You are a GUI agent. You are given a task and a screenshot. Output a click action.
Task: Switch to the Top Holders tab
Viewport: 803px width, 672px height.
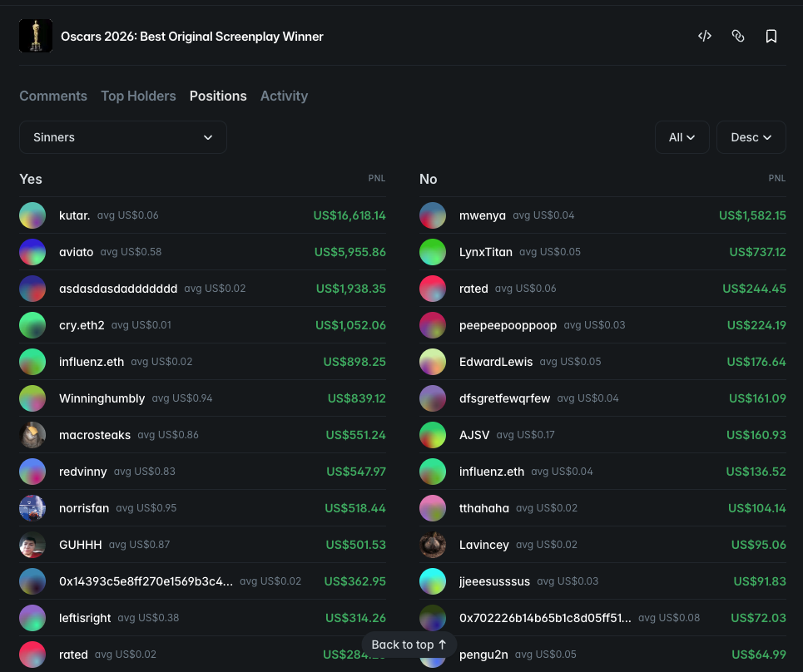[138, 96]
